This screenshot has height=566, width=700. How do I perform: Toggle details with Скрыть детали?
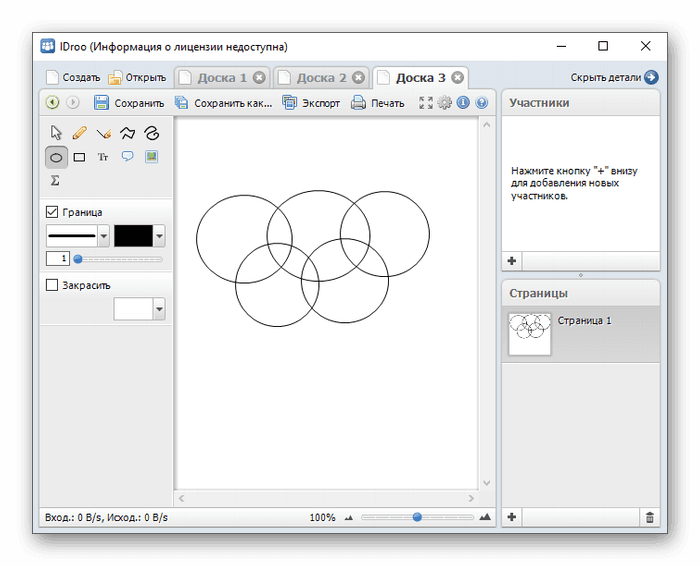coord(614,77)
